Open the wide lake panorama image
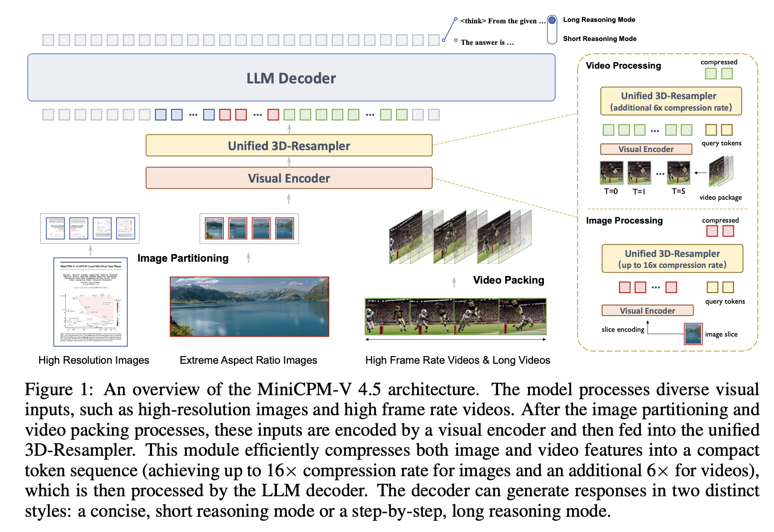 pyautogui.click(x=249, y=307)
